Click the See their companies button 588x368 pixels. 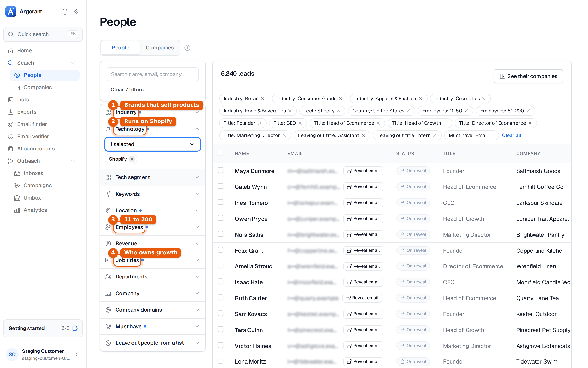tap(528, 76)
